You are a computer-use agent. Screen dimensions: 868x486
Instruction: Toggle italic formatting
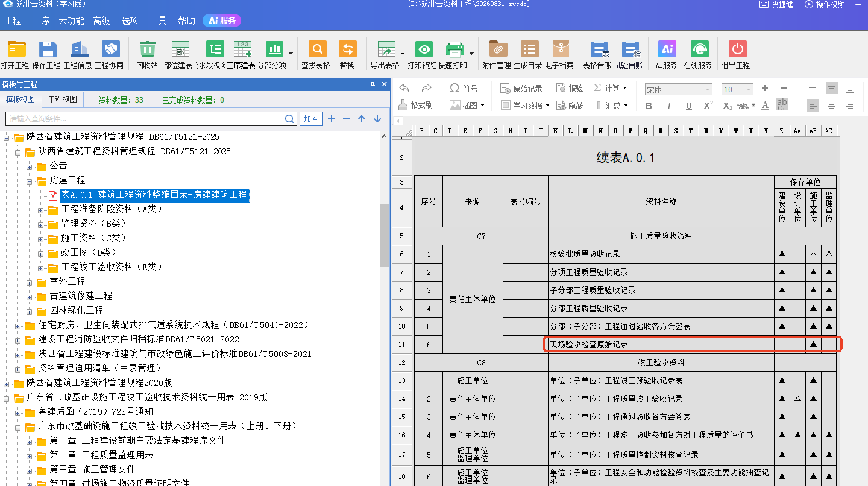668,106
